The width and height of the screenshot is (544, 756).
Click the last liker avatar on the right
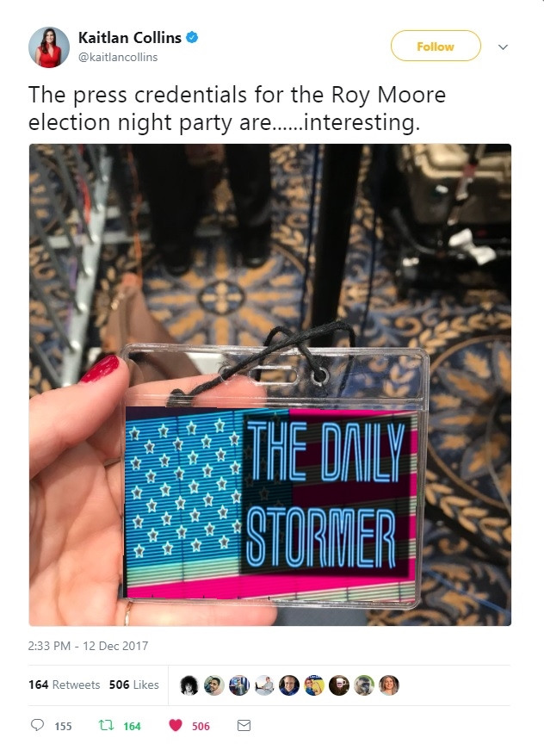[x=389, y=685]
